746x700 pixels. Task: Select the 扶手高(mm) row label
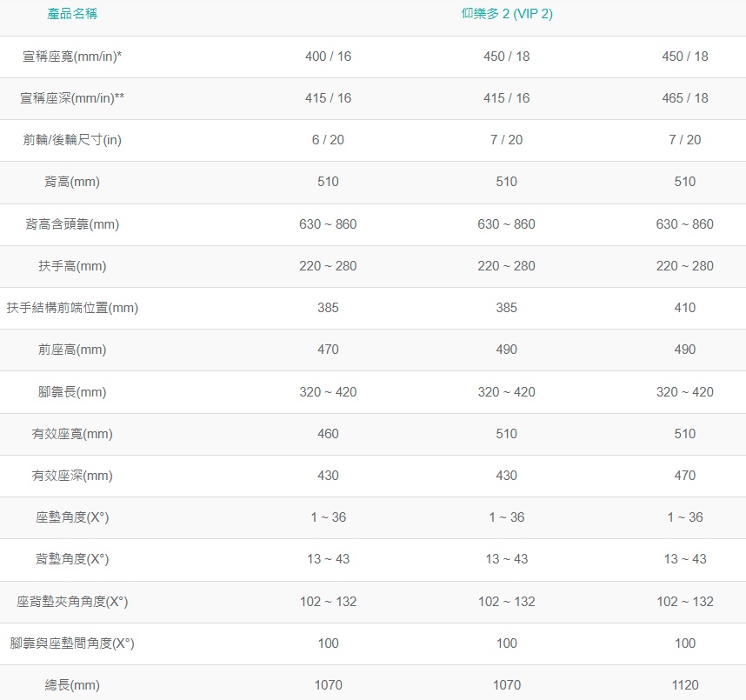pyautogui.click(x=72, y=266)
